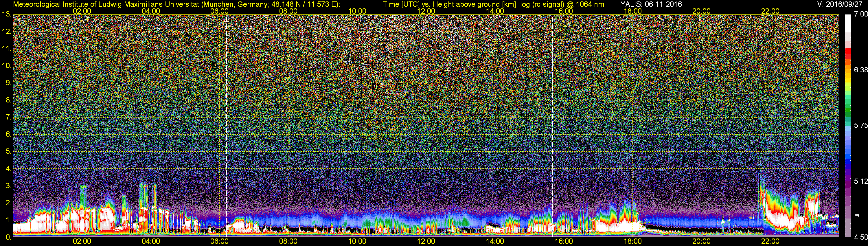Image resolution: width=868 pixels, height=246 pixels.
Task: Click the dashed white marker line just after 06:00
Action: click(227, 126)
